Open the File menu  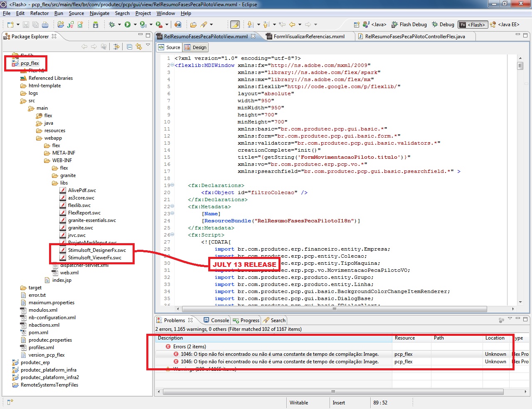7,13
